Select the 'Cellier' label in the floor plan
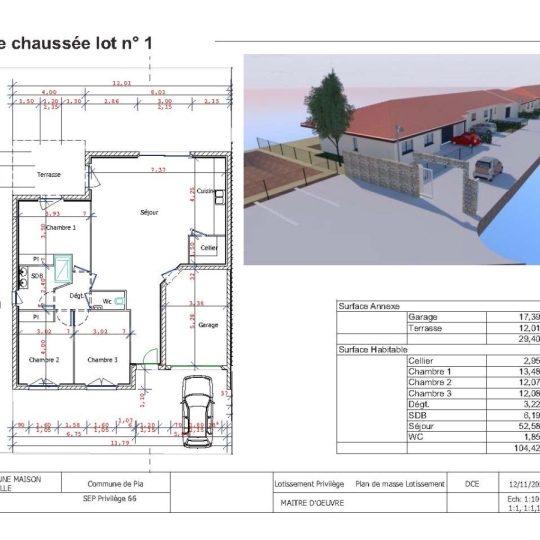This screenshot has height=540, width=540. (x=209, y=248)
